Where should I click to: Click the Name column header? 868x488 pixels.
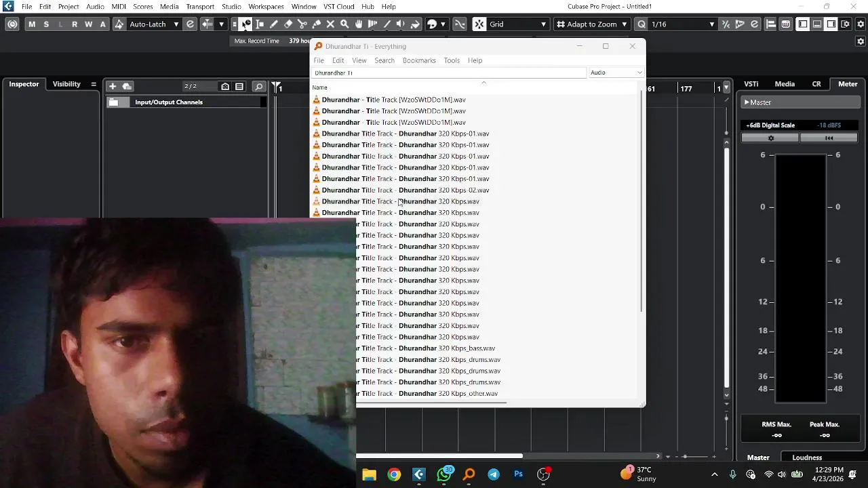click(319, 87)
